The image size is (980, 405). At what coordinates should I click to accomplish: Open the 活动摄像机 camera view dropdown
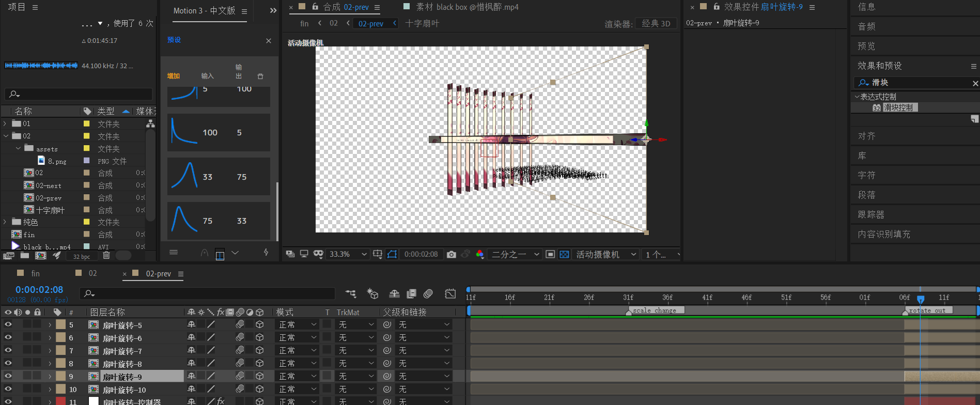(606, 254)
